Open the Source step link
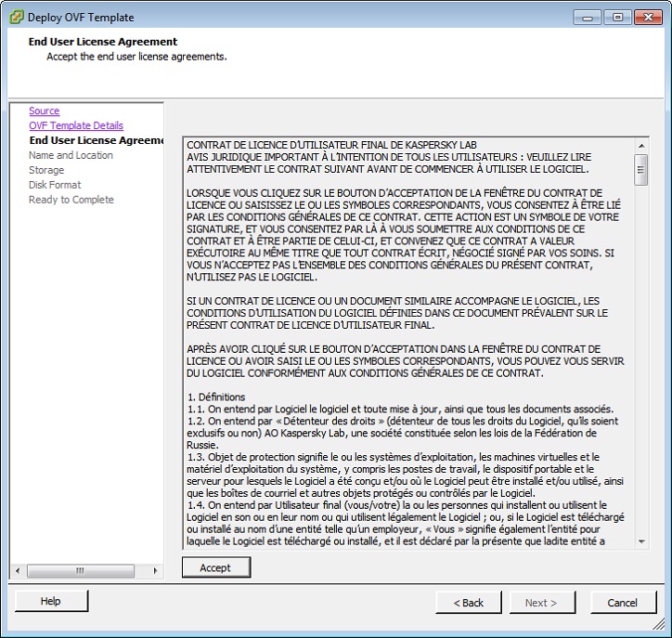 [45, 111]
